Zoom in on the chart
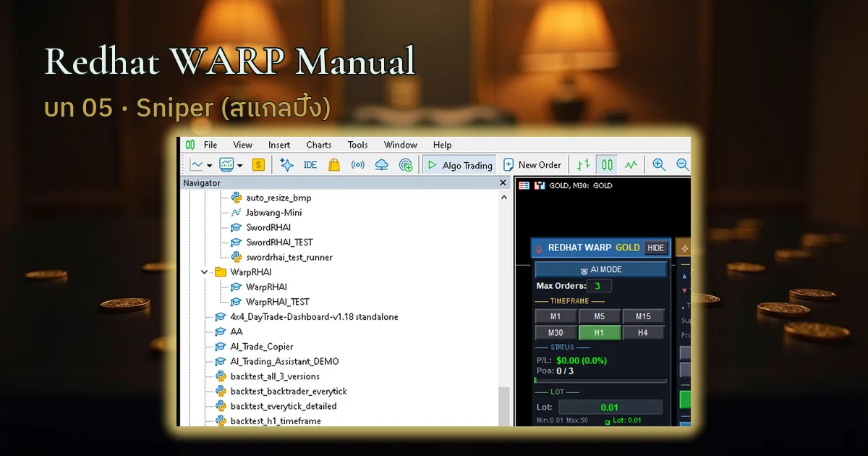The image size is (868, 456). click(659, 165)
